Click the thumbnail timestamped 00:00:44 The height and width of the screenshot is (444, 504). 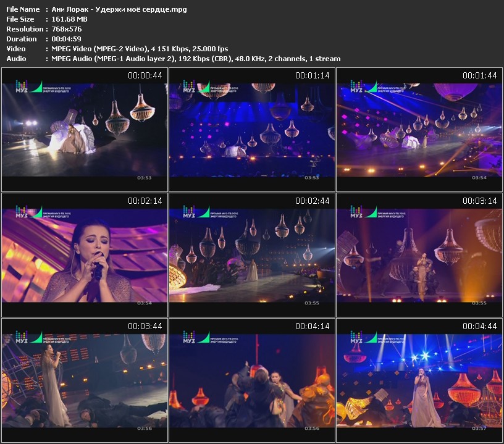(x=85, y=130)
